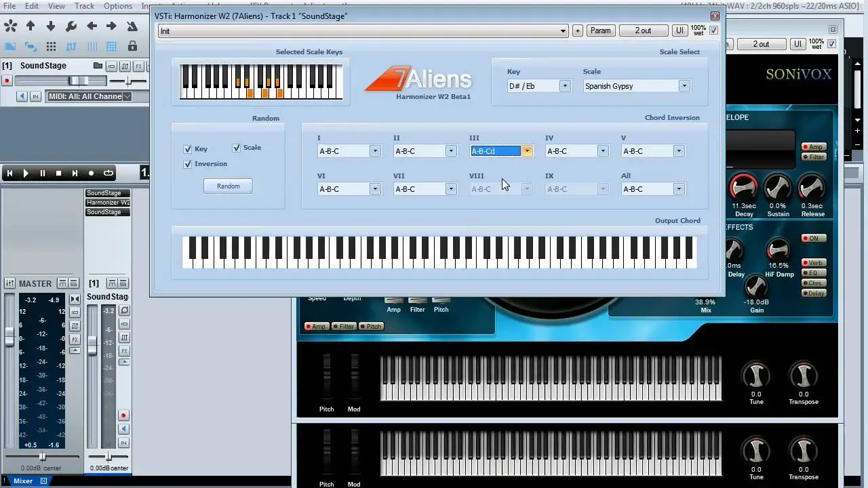
Task: Toggle snap grid icon in toolbar
Action: (112, 47)
